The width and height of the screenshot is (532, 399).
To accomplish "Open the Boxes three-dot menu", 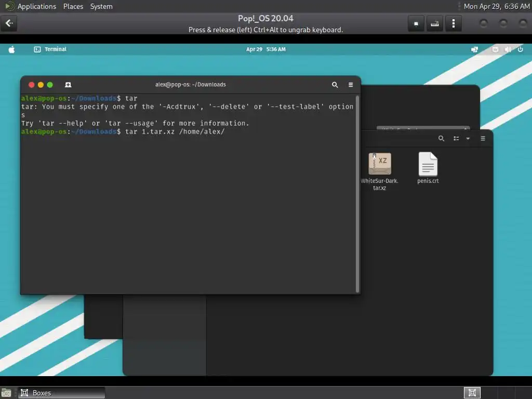I will [x=453, y=24].
